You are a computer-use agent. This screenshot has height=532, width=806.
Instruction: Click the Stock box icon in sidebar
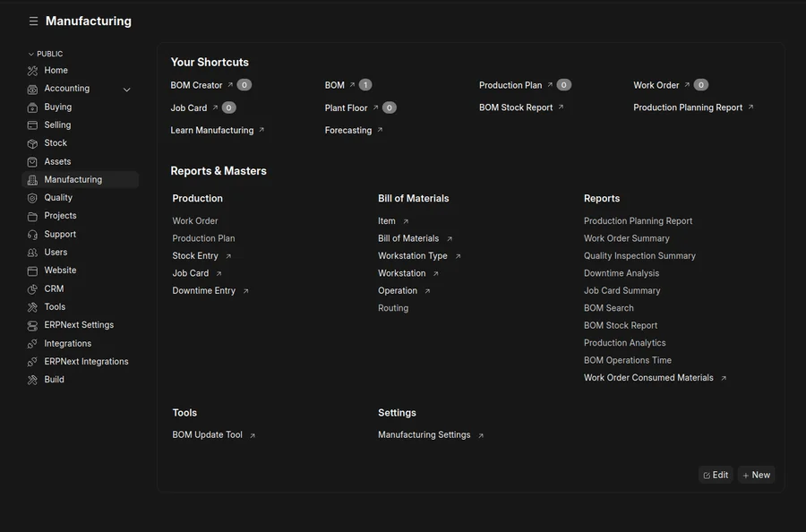point(32,143)
